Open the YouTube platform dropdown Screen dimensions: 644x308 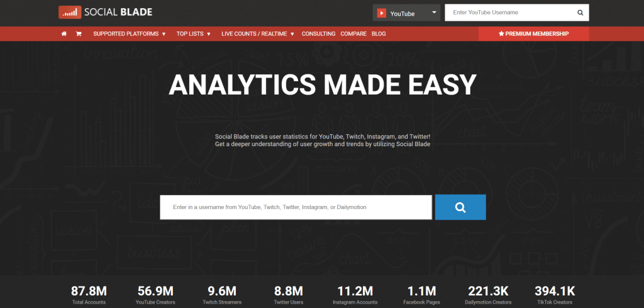coord(406,13)
